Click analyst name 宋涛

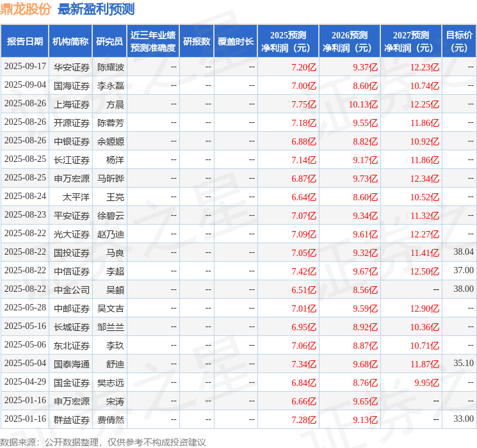pos(115,401)
